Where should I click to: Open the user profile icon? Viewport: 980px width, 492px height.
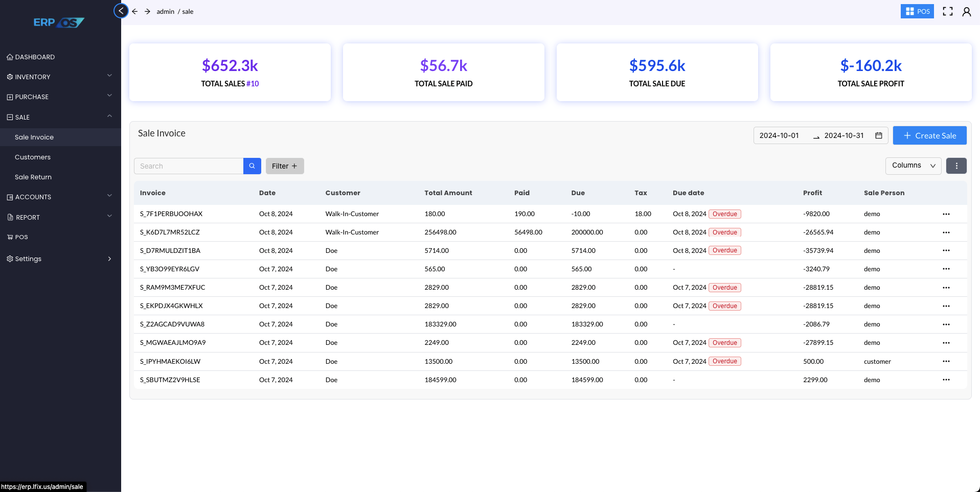(966, 11)
